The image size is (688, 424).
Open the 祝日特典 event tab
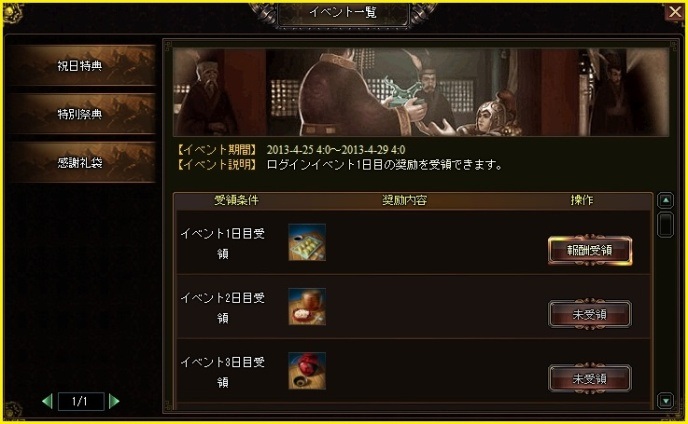[82, 66]
